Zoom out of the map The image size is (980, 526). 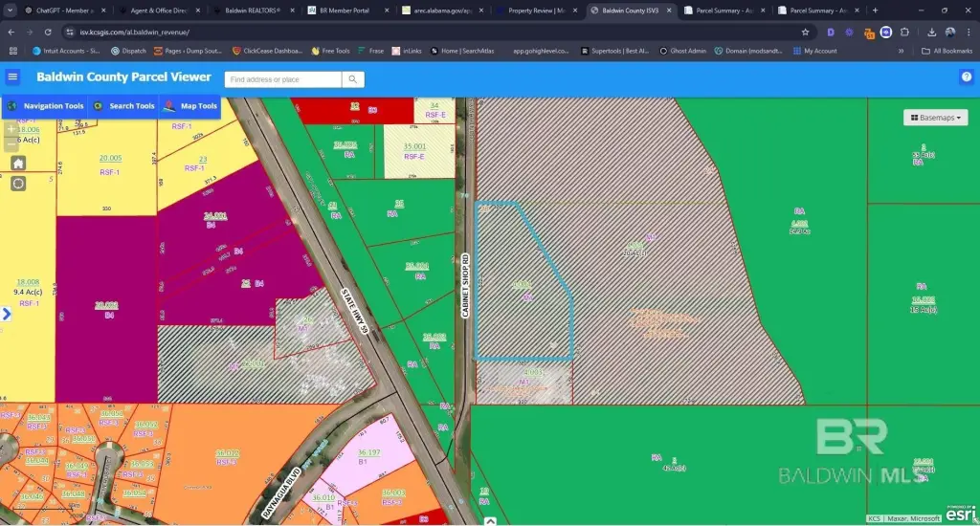click(11, 143)
